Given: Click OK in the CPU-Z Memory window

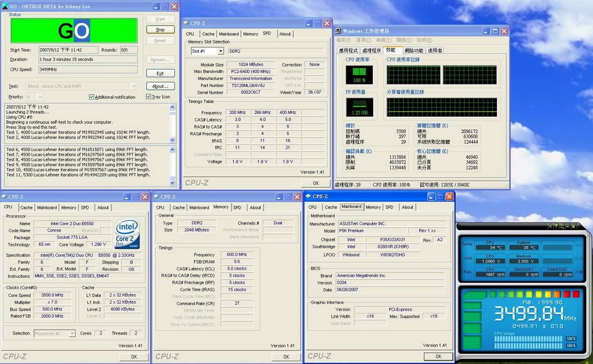Looking at the screenshot, I should [x=286, y=357].
